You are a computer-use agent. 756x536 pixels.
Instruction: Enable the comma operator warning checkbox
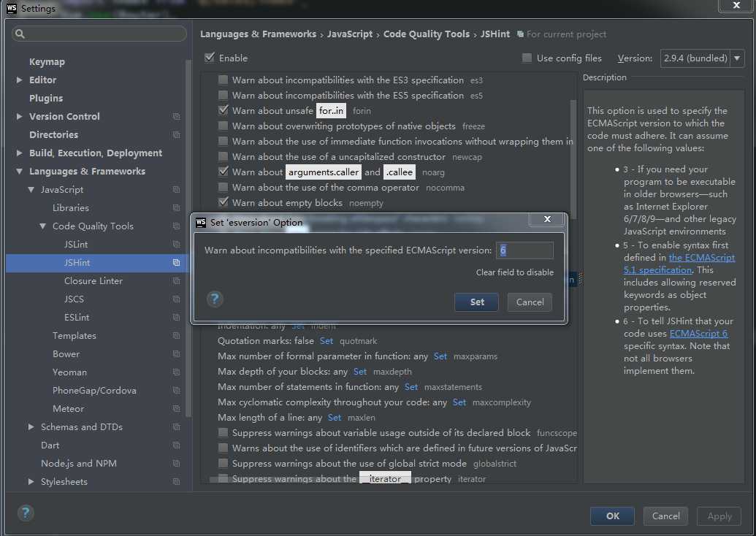[x=223, y=187]
